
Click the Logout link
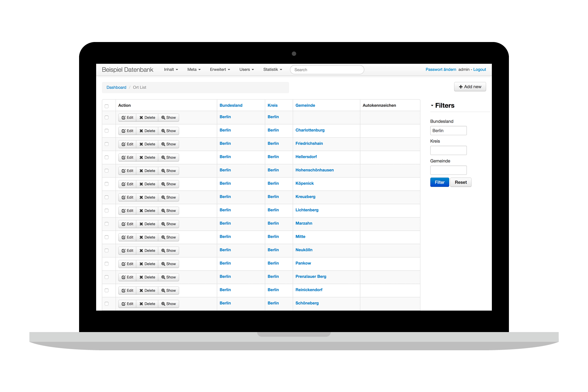click(480, 70)
